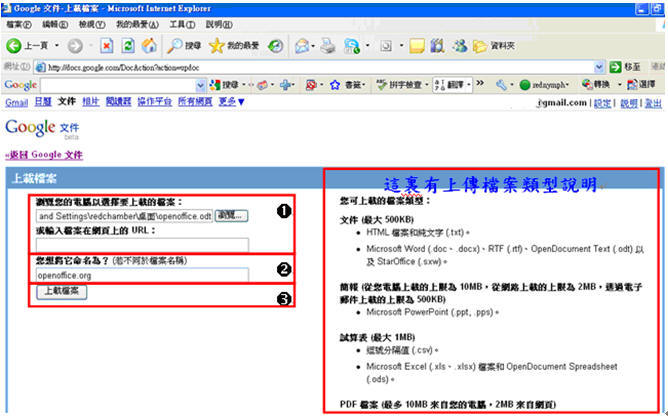The width and height of the screenshot is (668, 417).
Task: Click the 翻譯 translate button
Action: click(449, 85)
